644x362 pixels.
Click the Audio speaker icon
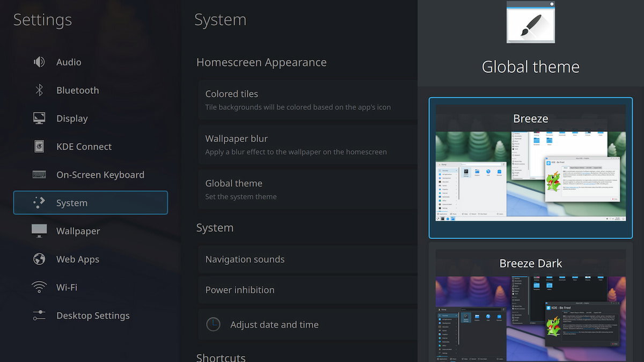pyautogui.click(x=39, y=62)
